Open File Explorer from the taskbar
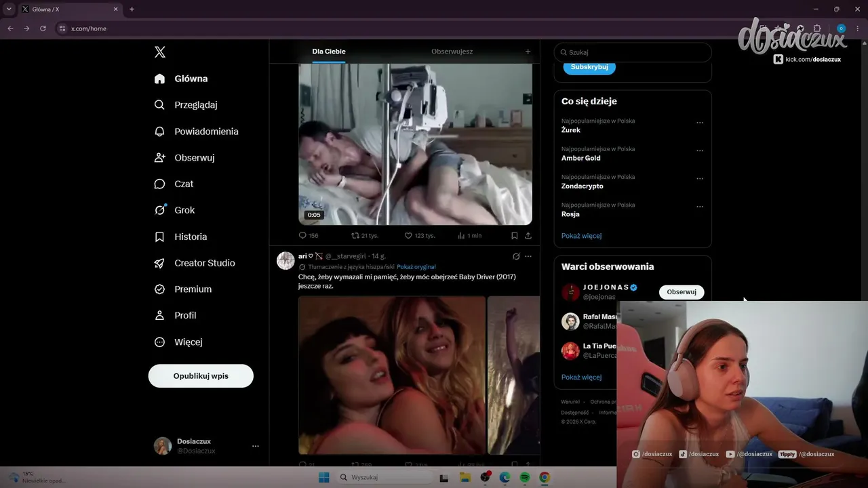This screenshot has height=488, width=868. pyautogui.click(x=465, y=478)
